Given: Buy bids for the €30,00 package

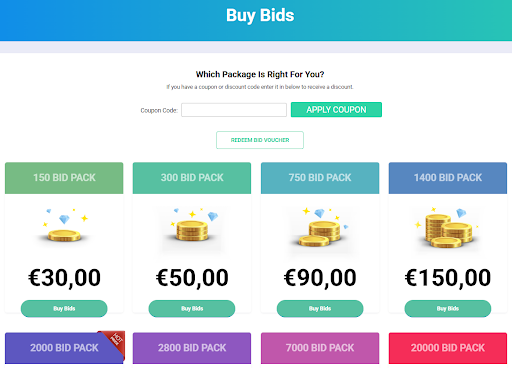Looking at the screenshot, I should (64, 309).
